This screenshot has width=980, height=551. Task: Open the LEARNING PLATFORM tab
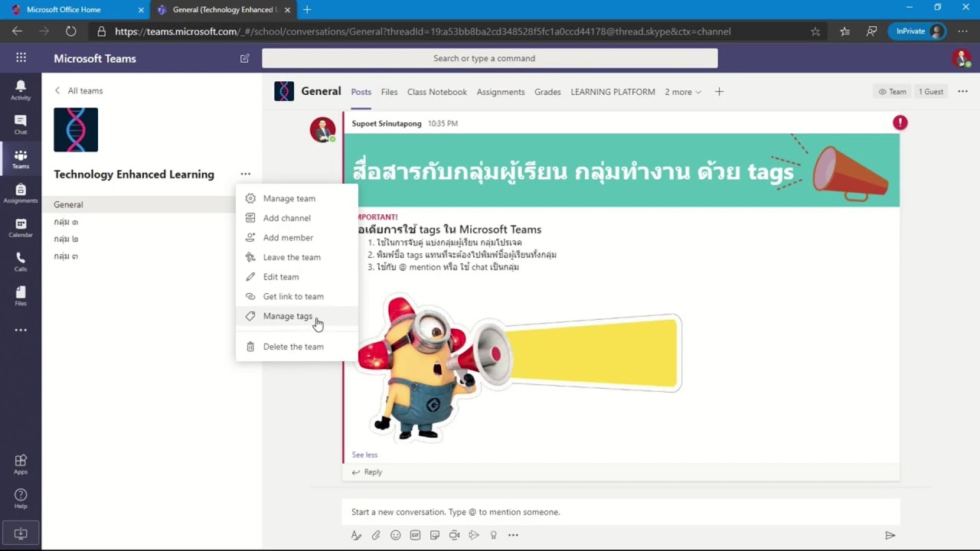pyautogui.click(x=612, y=92)
